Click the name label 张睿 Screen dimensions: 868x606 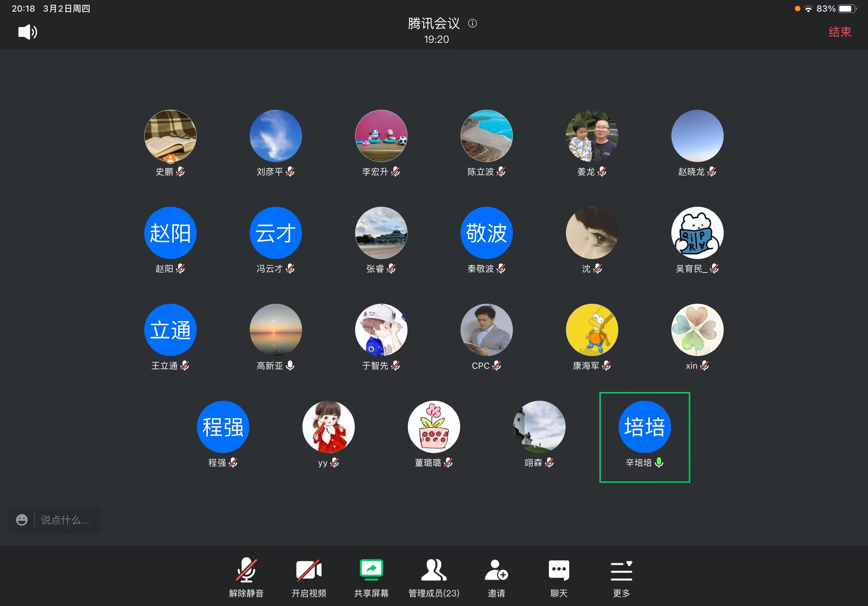375,268
